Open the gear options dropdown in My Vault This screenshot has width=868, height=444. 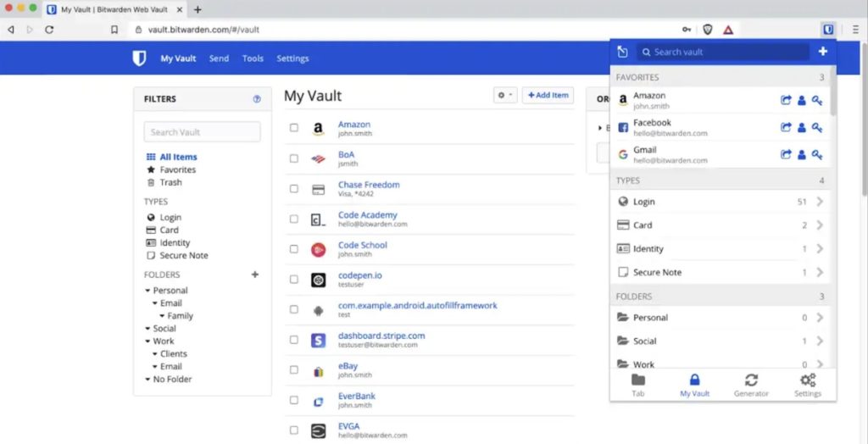[504, 96]
